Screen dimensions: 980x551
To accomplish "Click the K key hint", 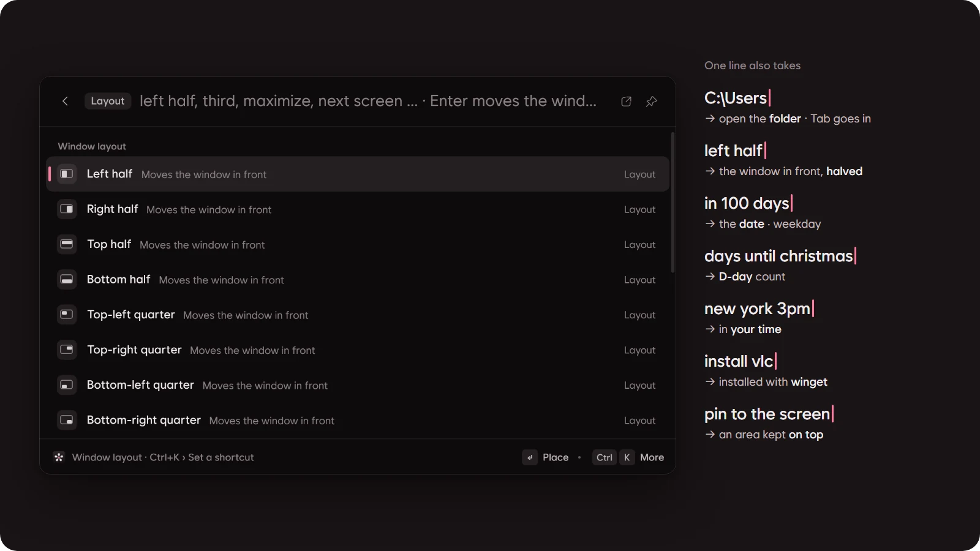I will coord(627,457).
